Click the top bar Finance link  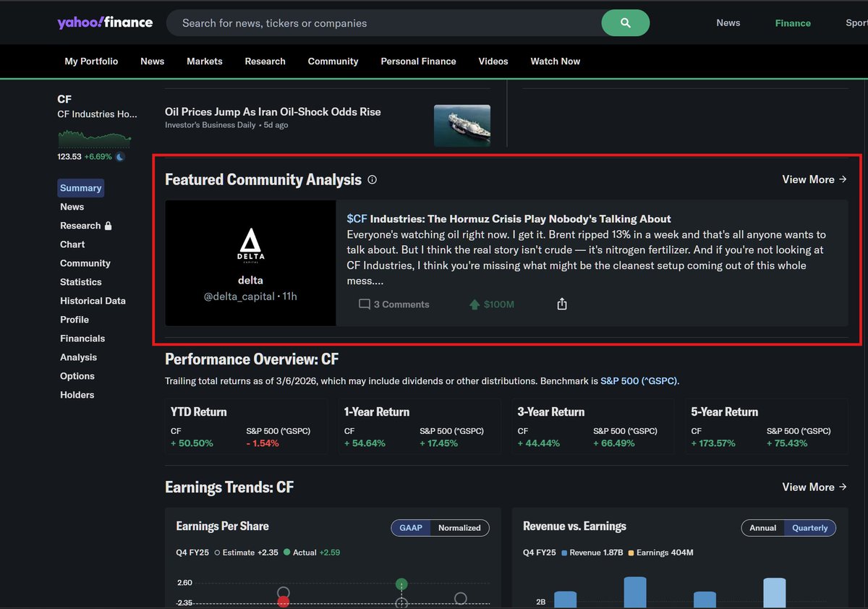(x=793, y=23)
